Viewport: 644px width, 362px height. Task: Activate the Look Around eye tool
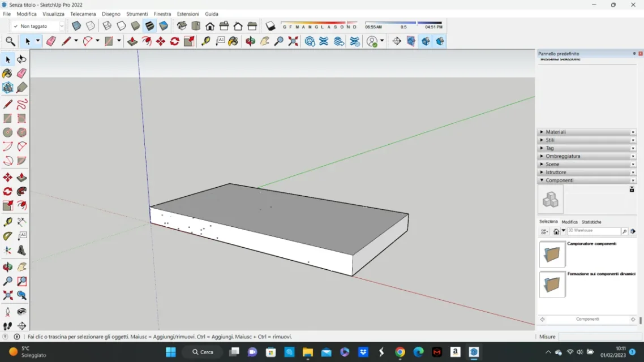coord(22,312)
